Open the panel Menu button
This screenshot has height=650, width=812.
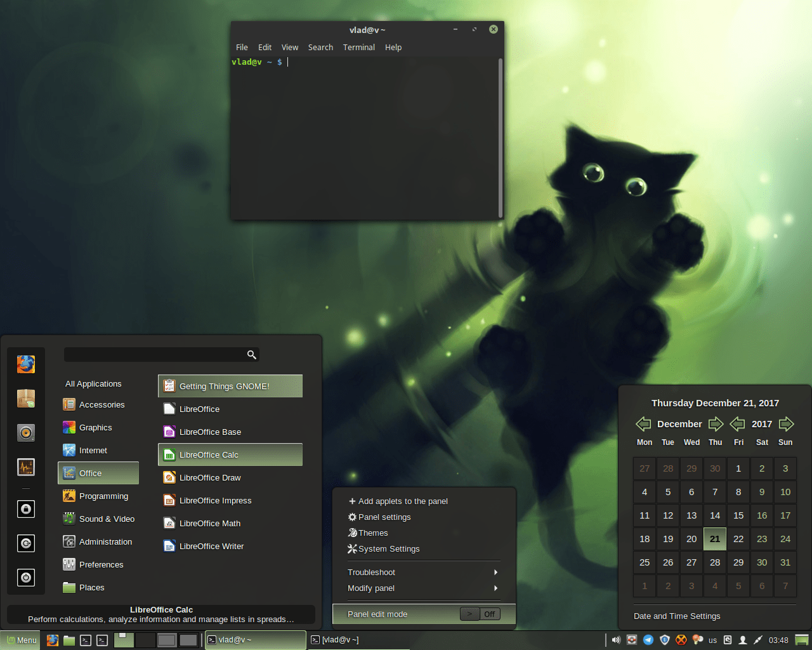(20, 640)
